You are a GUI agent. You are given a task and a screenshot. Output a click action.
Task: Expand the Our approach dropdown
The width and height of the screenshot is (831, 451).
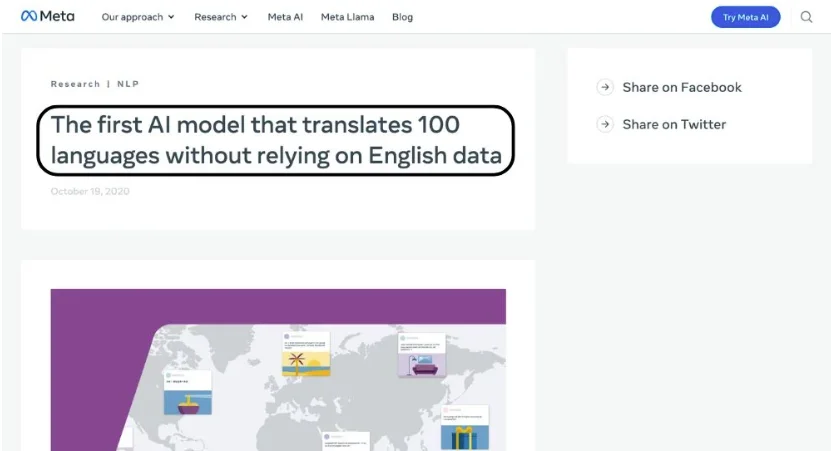[138, 17]
